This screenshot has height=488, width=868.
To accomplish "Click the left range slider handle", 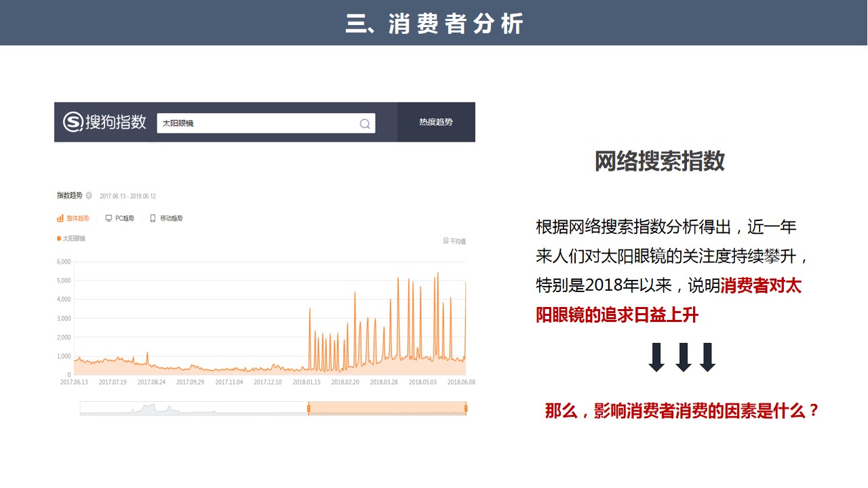I will (x=308, y=408).
